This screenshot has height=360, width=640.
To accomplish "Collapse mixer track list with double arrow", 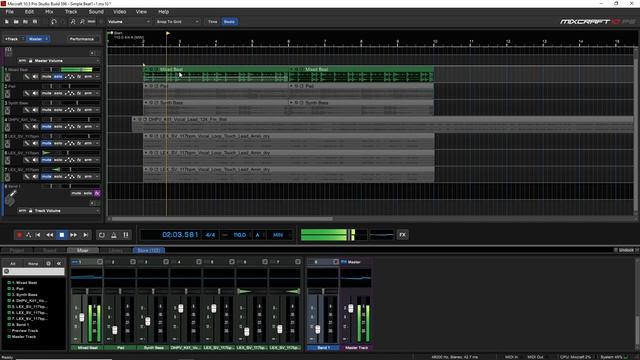I will point(59,264).
